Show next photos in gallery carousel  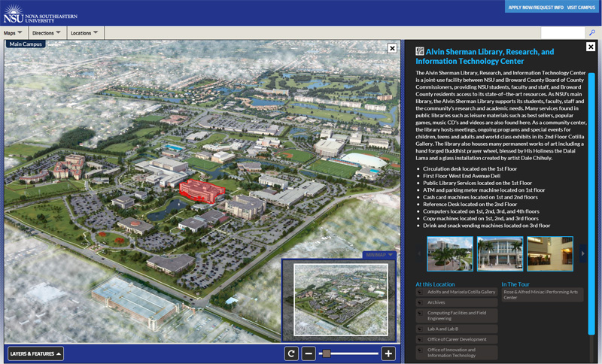click(582, 254)
